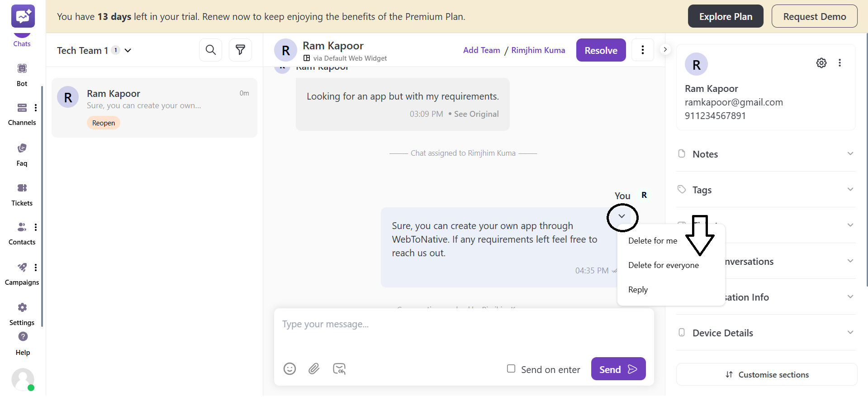Click the contact settings gear icon
Screen dimensions: 868x397
(x=821, y=63)
